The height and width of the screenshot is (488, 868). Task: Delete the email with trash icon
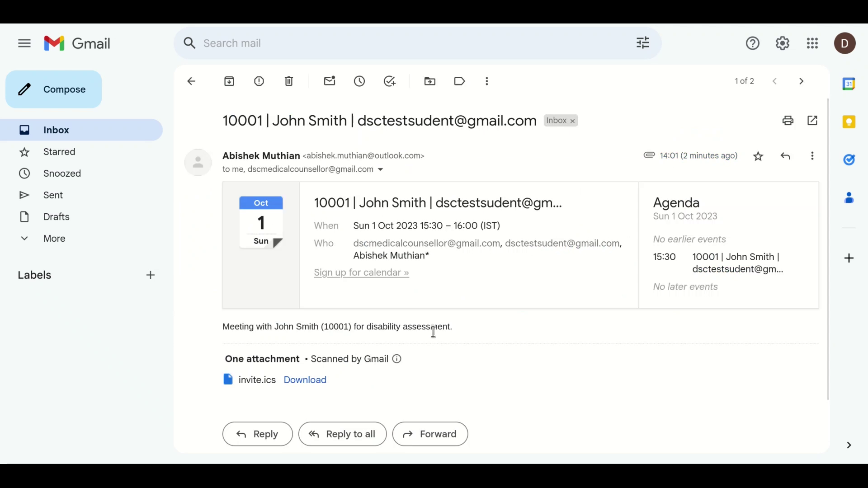click(x=289, y=81)
